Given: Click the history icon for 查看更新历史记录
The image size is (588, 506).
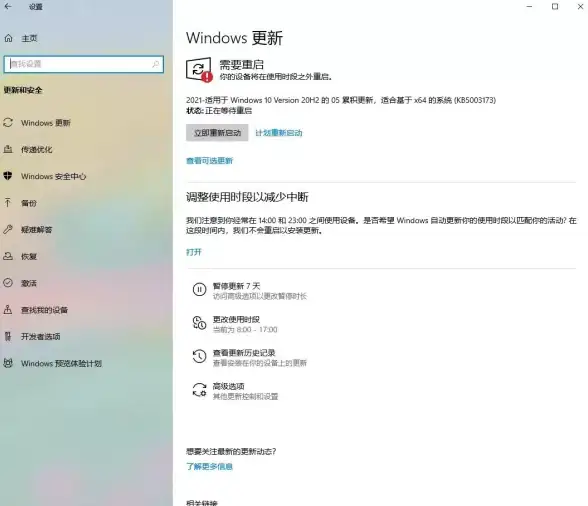Looking at the screenshot, I should (x=199, y=356).
